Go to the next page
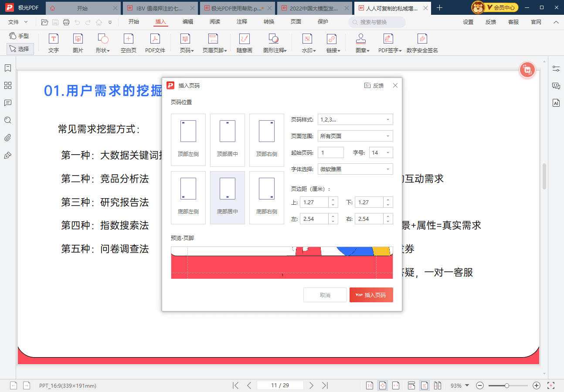Viewport: 564px width, 392px height. point(311,385)
